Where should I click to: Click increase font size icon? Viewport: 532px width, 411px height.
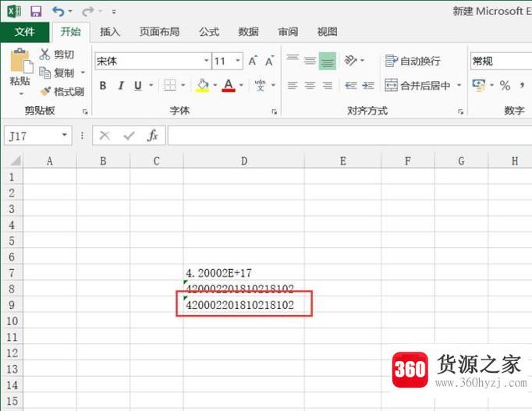[x=253, y=61]
